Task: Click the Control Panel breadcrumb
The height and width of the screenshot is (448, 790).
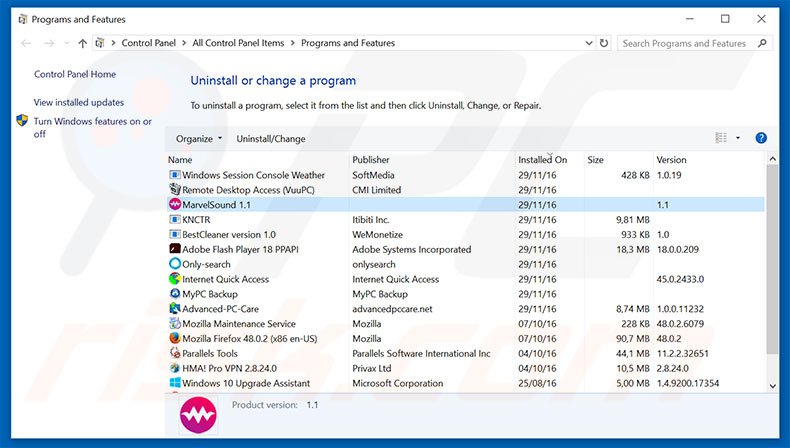Action: (149, 43)
